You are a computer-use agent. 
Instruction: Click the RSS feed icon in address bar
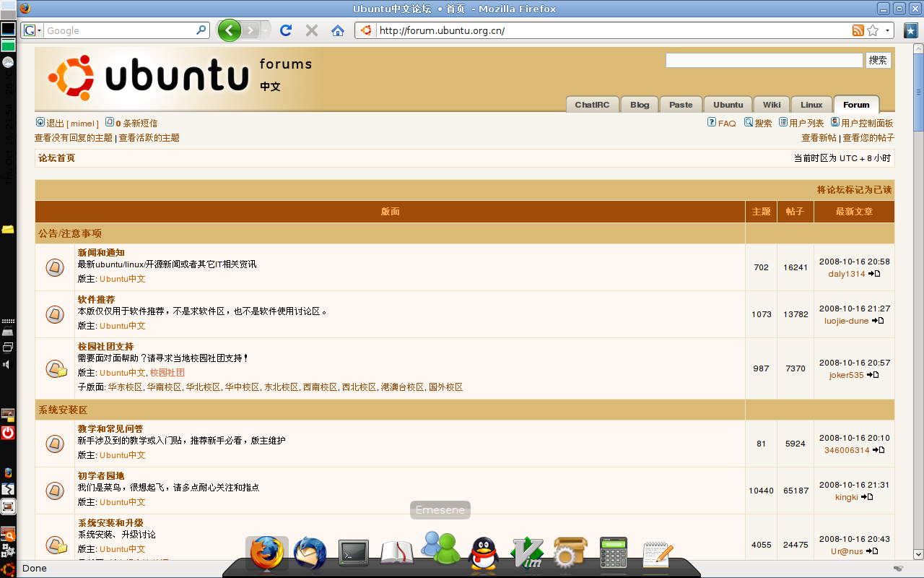[858, 30]
